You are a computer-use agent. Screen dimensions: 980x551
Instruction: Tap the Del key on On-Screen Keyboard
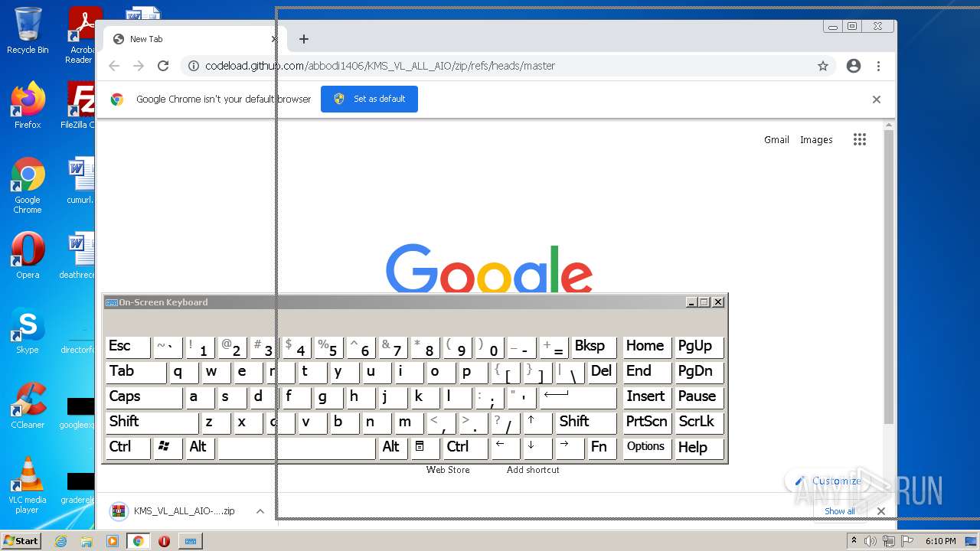602,373
